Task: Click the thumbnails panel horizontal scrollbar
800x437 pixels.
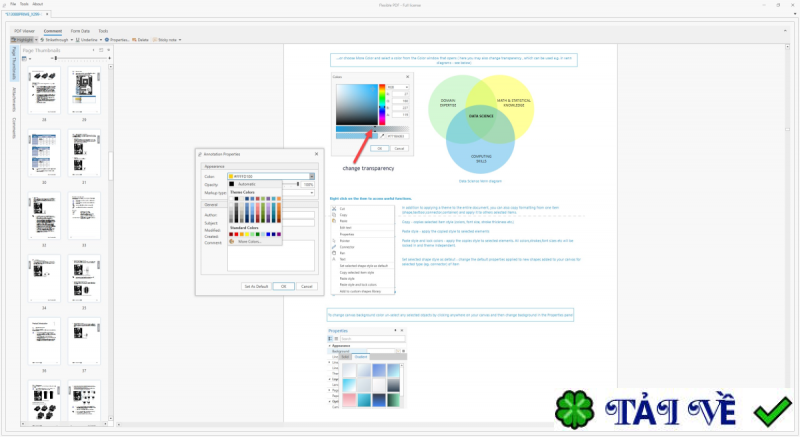Action: (x=65, y=424)
